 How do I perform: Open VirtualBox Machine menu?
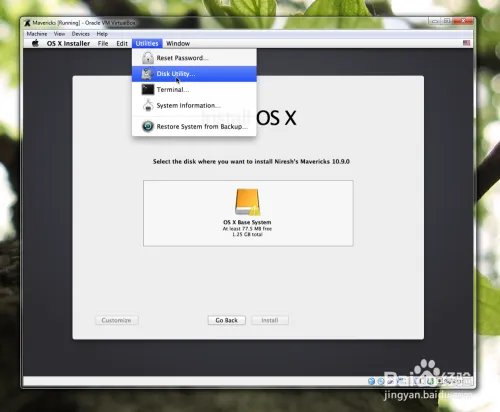(x=37, y=34)
